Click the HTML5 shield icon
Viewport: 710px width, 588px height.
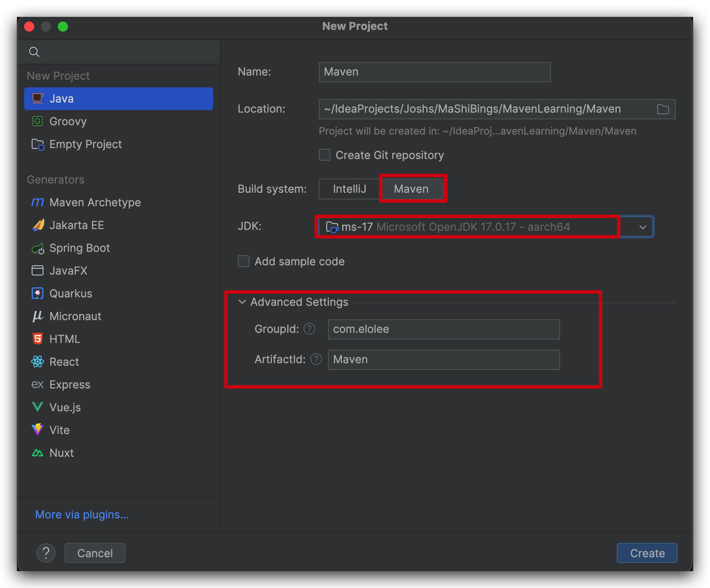click(x=38, y=339)
